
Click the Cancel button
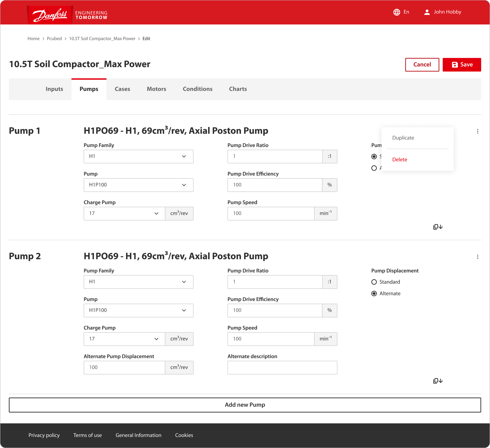click(x=422, y=65)
